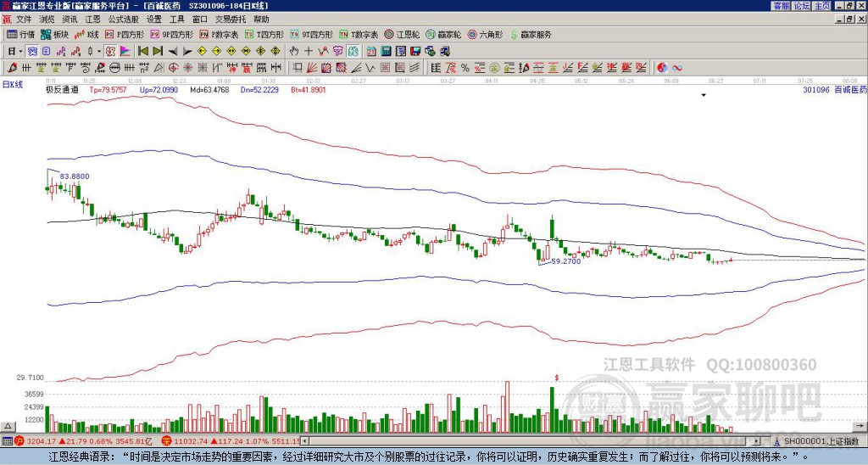Toggle the 极反通道 indicator button
The height and width of the screenshot is (465, 868).
tap(61, 90)
